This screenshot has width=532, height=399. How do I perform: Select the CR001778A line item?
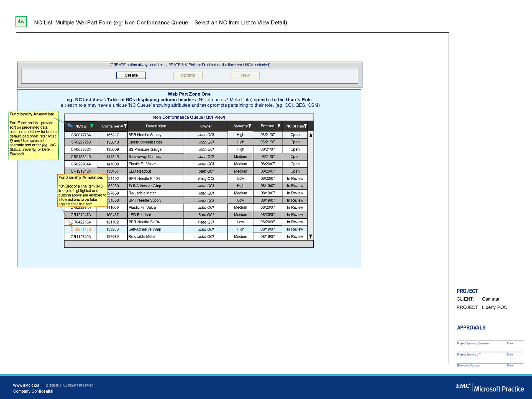pyautogui.click(x=81, y=135)
